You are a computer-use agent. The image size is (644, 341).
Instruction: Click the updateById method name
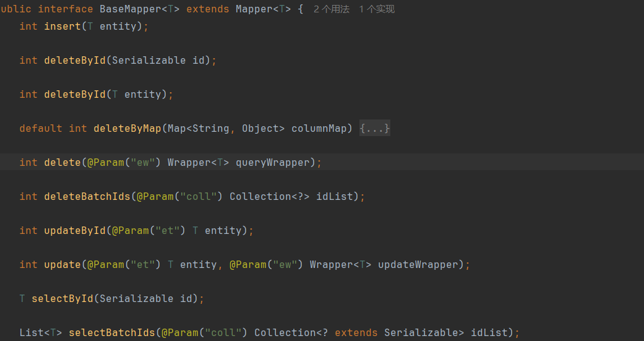click(x=75, y=231)
